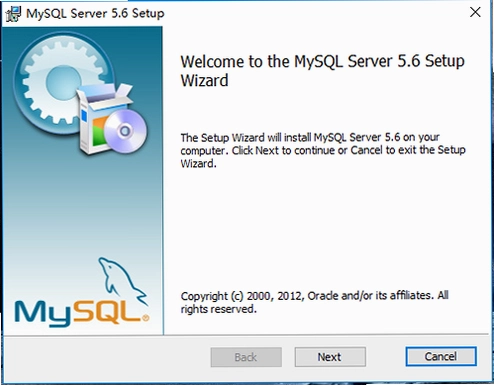Viewport: 494px width, 385px height.
Task: Click the copyright notice text
Action: (x=314, y=302)
